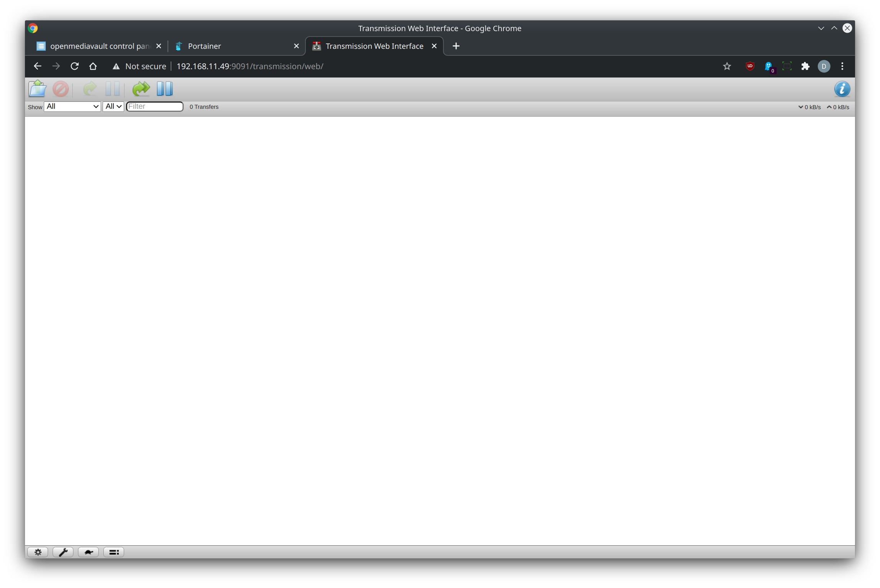Click the uBlock Origin extension icon
The width and height of the screenshot is (880, 588).
750,66
